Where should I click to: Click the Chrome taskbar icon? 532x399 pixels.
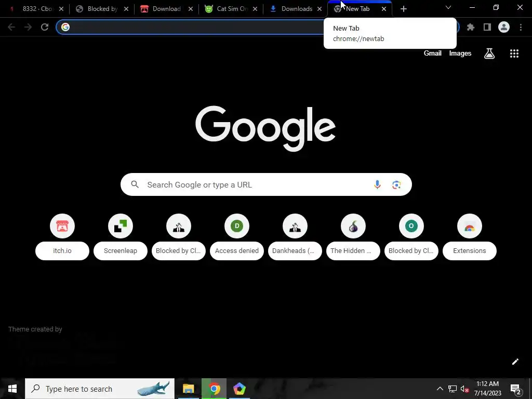coord(214,389)
